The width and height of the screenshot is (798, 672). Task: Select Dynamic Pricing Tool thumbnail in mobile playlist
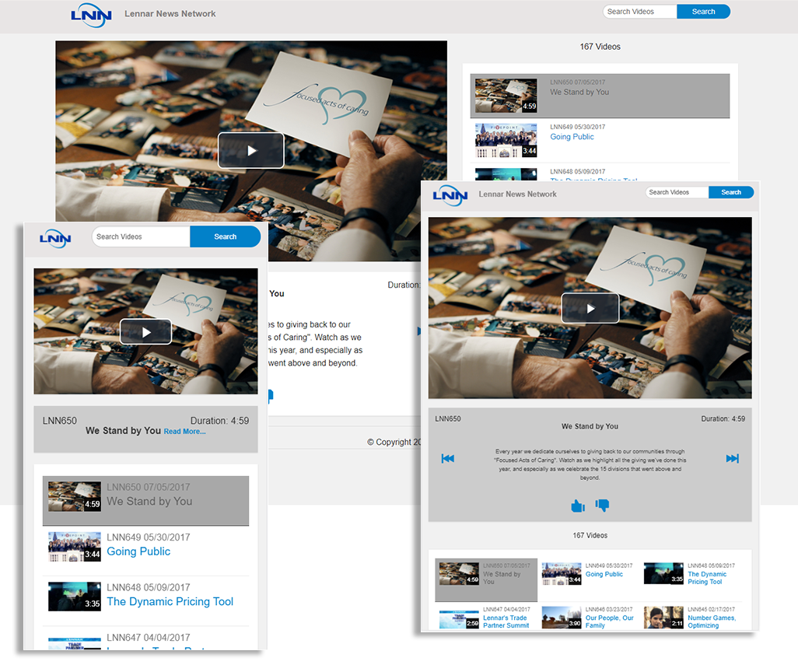point(75,597)
